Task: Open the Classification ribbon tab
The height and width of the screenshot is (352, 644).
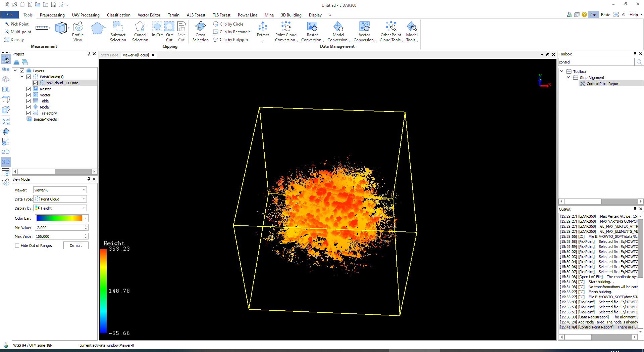Action: (x=118, y=15)
